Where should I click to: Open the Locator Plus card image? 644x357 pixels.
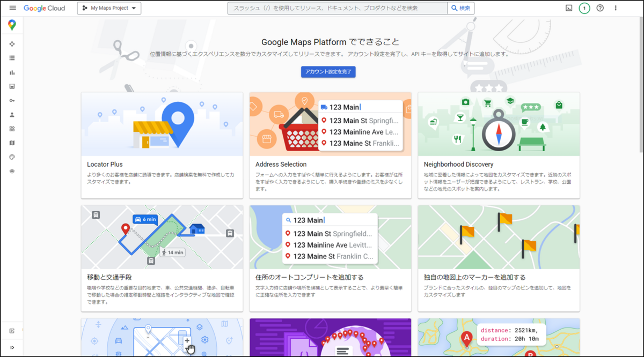162,124
